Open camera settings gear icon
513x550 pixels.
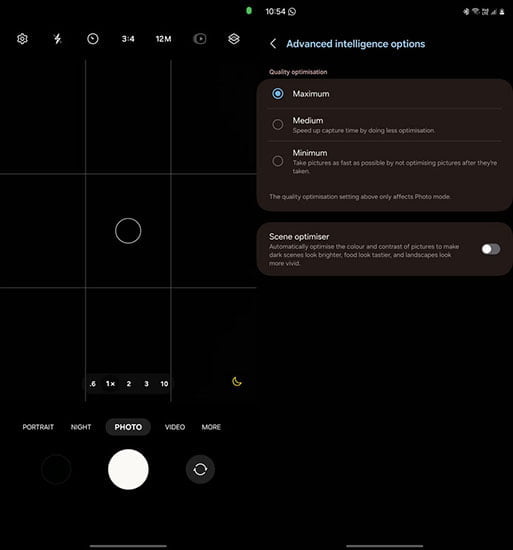(x=22, y=39)
